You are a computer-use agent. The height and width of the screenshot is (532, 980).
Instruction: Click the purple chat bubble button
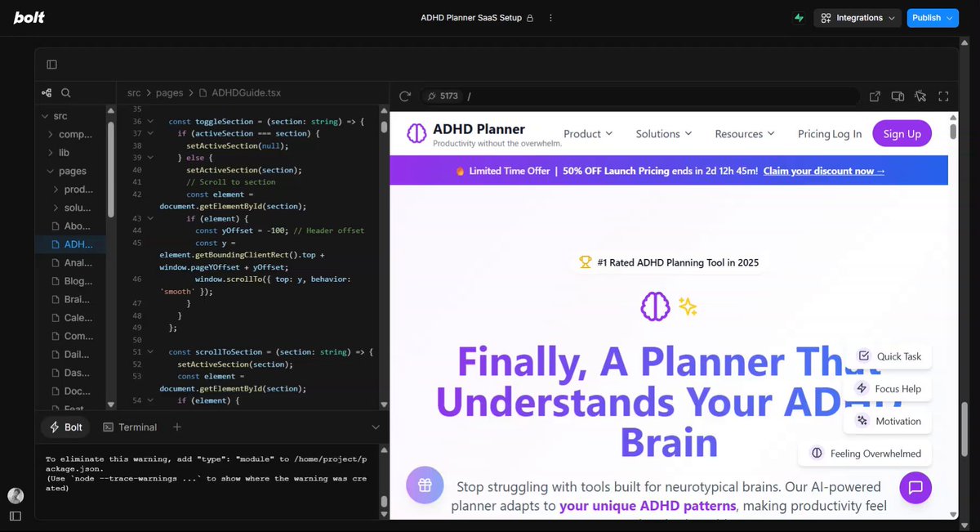915,488
